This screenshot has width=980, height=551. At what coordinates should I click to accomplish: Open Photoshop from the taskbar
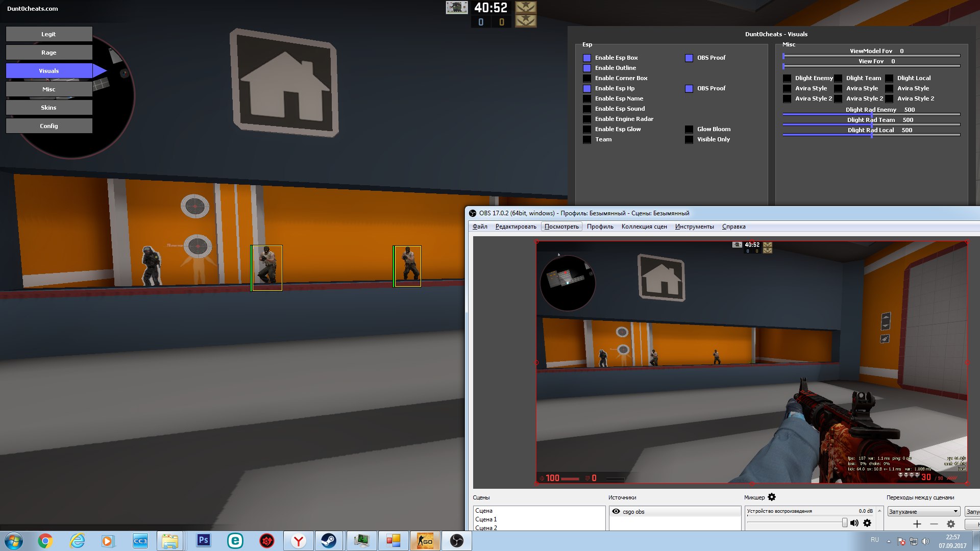tap(203, 541)
